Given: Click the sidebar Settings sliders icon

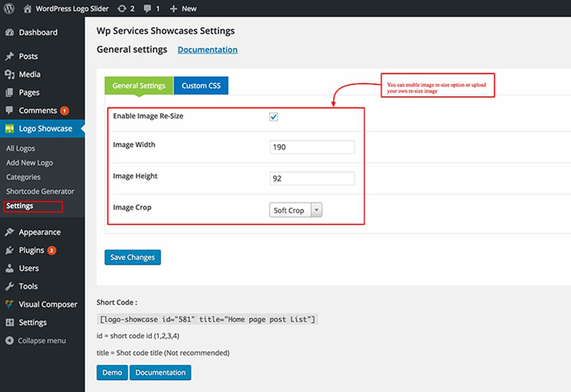Looking at the screenshot, I should tap(10, 323).
